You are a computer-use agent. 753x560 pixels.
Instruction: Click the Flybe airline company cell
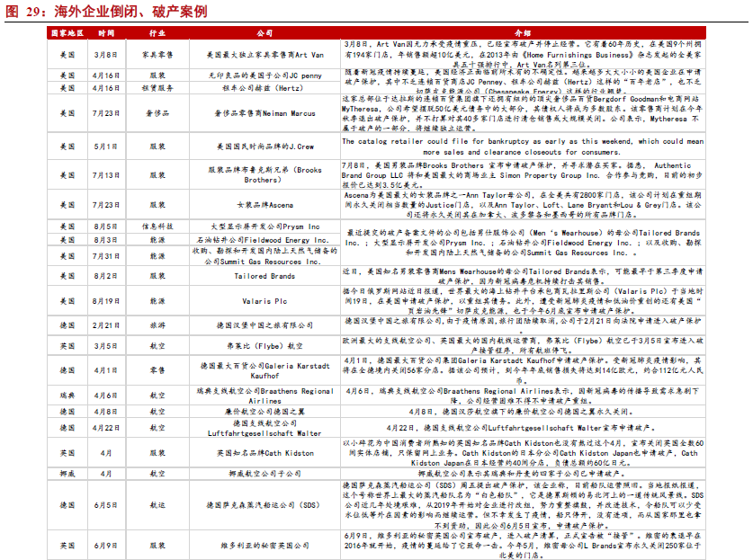pos(264,346)
